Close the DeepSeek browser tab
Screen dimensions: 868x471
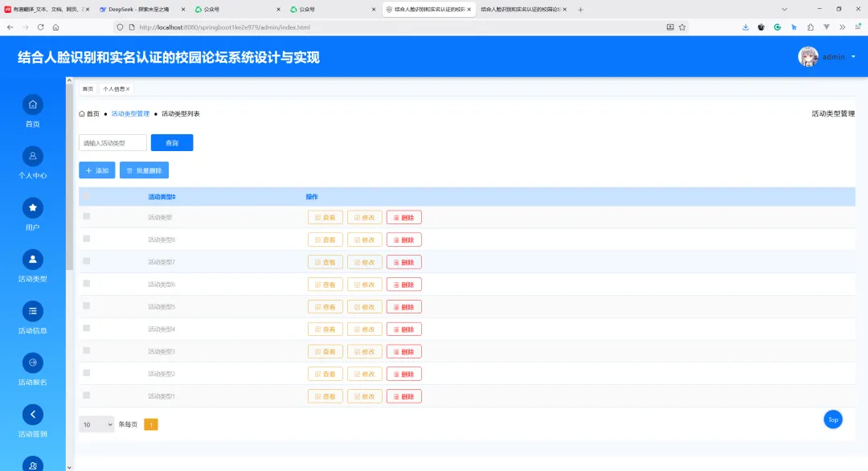click(x=183, y=10)
